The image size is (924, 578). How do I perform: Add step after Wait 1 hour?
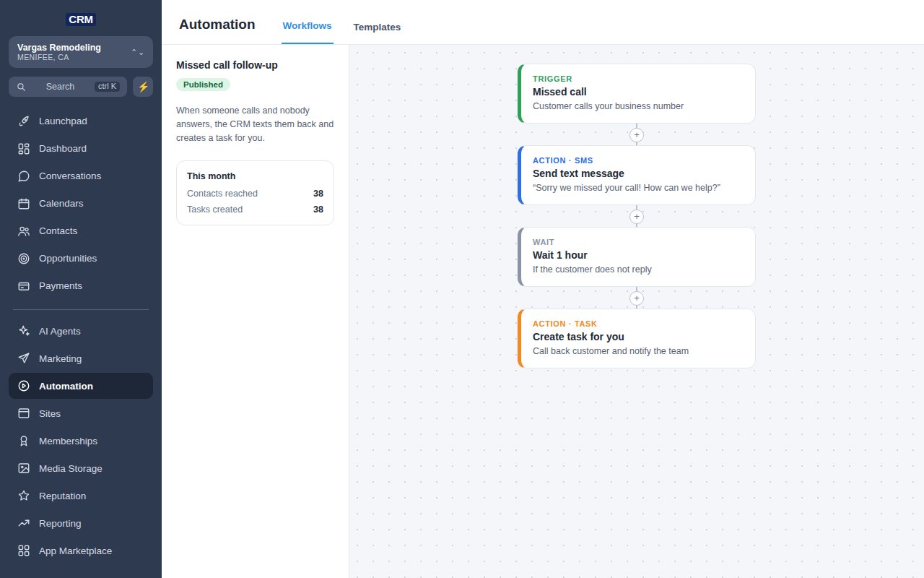point(636,298)
